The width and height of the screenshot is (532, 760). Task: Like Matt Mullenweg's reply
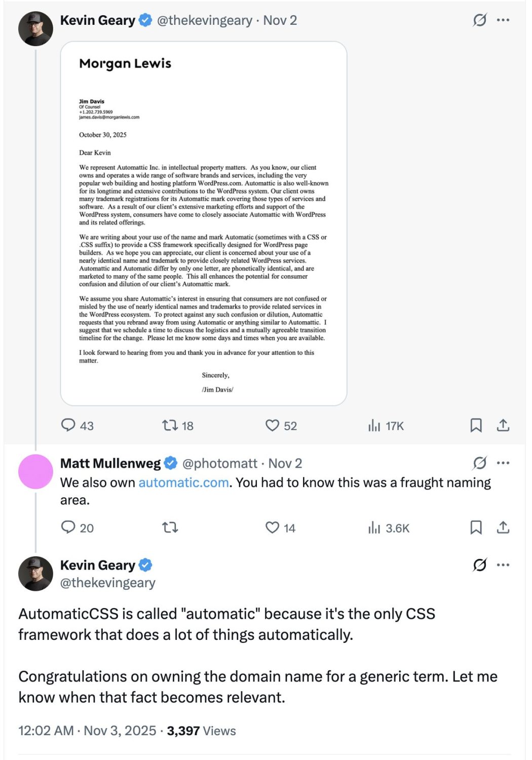273,527
